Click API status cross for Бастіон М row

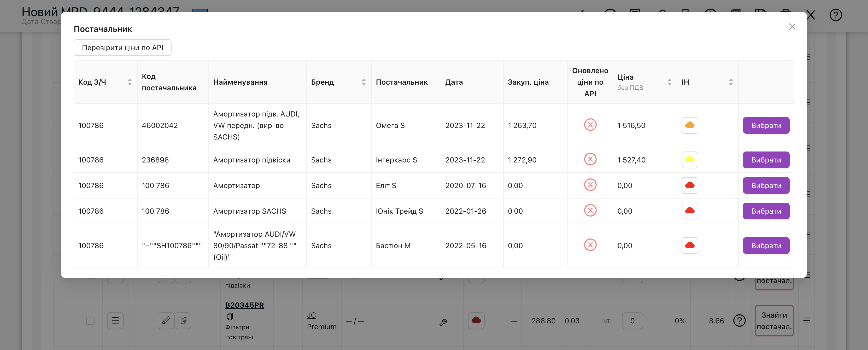pos(590,245)
